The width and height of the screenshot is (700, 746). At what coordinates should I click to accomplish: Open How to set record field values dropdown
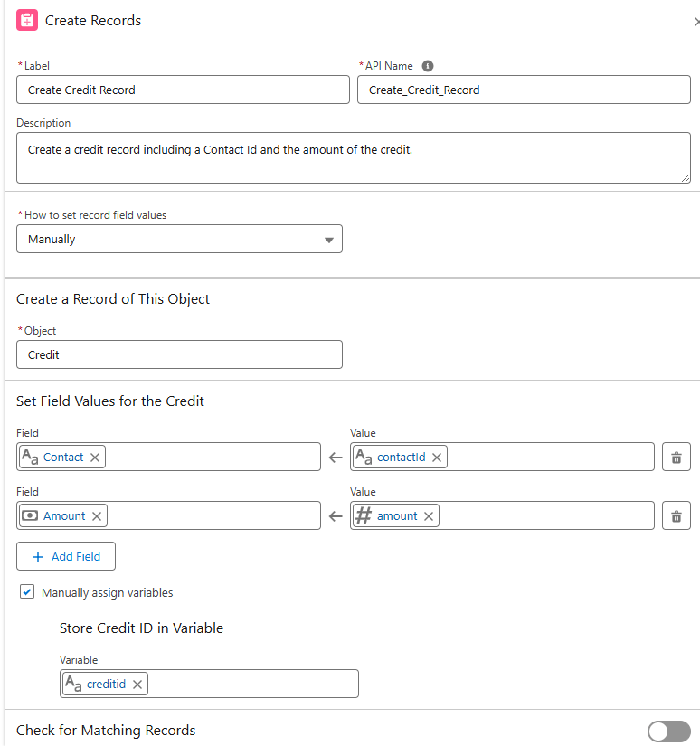[x=179, y=240]
